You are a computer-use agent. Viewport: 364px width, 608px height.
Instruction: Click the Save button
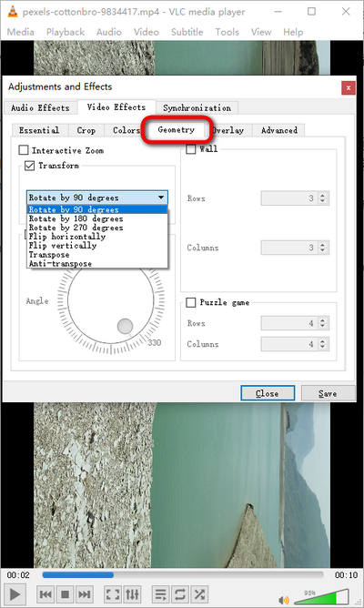[328, 393]
